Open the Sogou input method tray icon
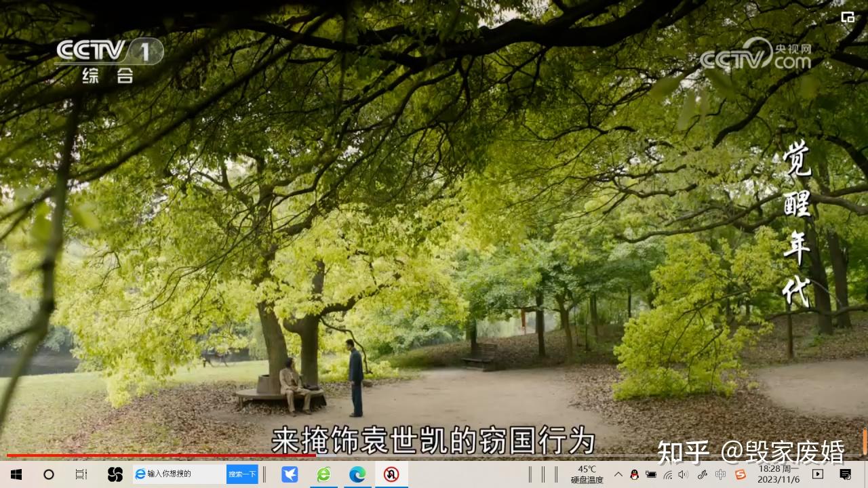The image size is (868, 488). click(741, 474)
